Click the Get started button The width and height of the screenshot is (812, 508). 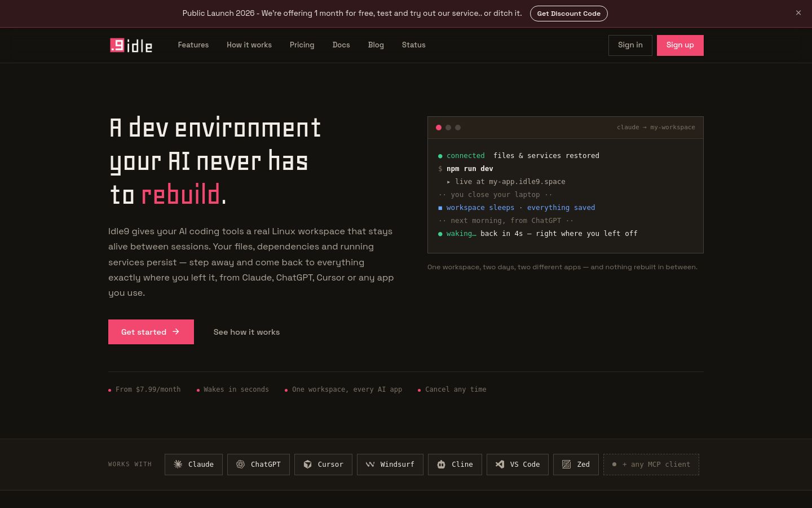(151, 332)
